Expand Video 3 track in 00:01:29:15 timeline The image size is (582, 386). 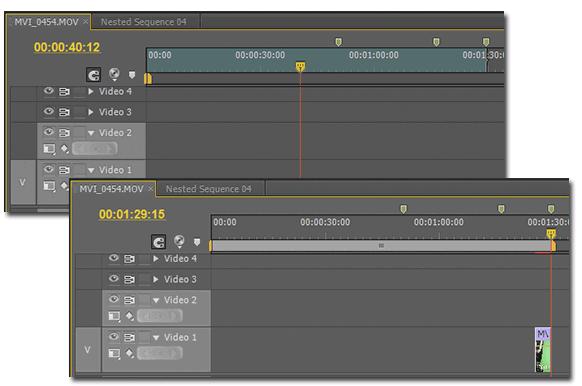click(x=156, y=279)
